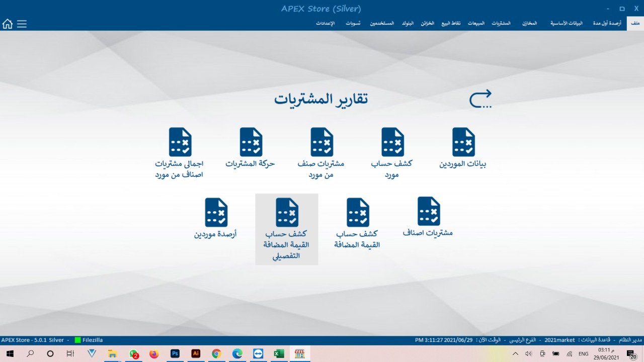644x362 pixels.
Task: Open the الإعدادات menu
Action: (x=326, y=24)
